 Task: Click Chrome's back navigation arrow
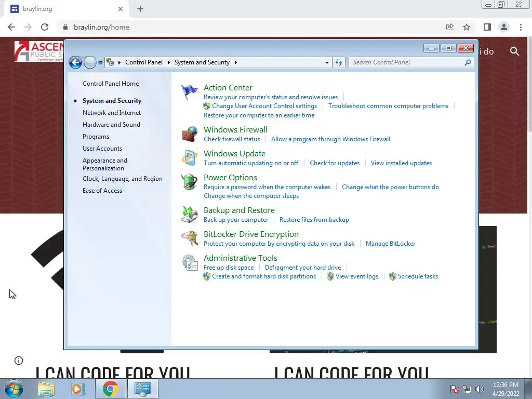[11, 27]
